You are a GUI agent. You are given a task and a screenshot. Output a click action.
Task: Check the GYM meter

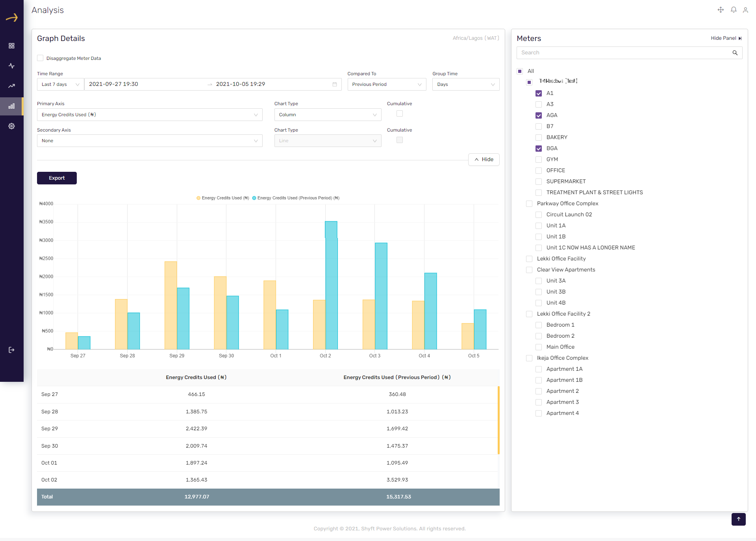point(539,160)
